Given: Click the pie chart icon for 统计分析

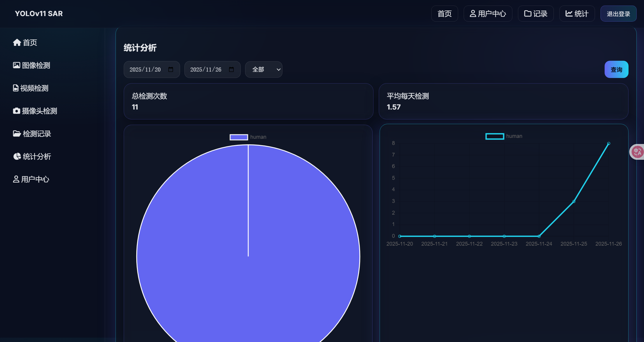Looking at the screenshot, I should coord(17,156).
